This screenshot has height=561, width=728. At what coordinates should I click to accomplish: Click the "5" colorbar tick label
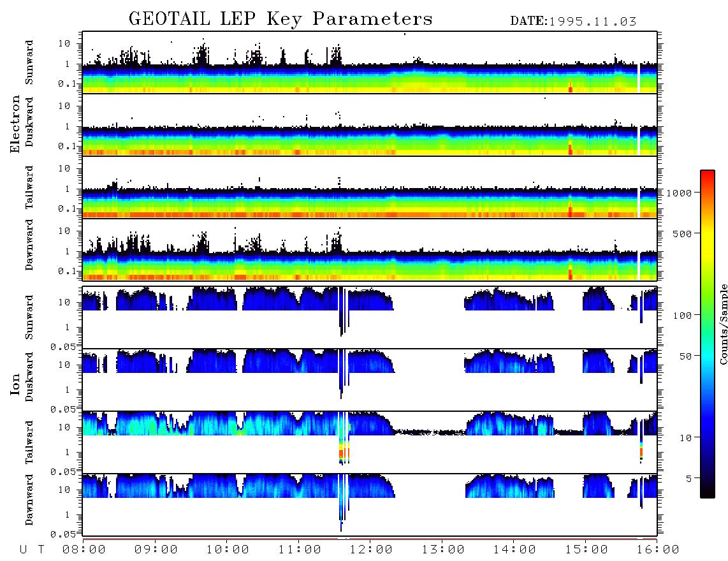pyautogui.click(x=689, y=478)
